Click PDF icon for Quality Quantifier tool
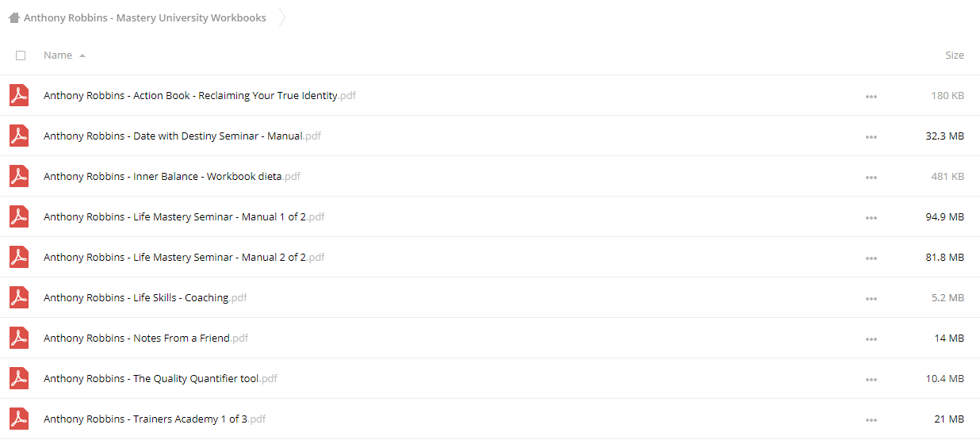 [x=19, y=379]
